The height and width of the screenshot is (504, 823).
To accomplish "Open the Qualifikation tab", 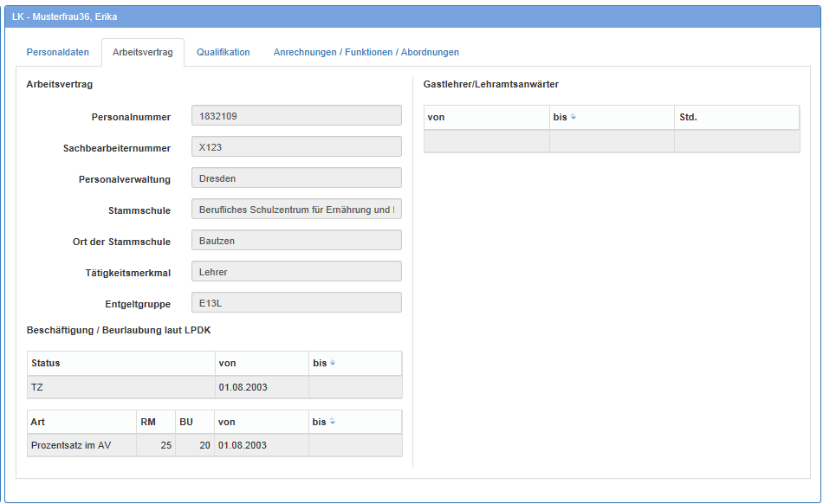I will click(x=223, y=52).
